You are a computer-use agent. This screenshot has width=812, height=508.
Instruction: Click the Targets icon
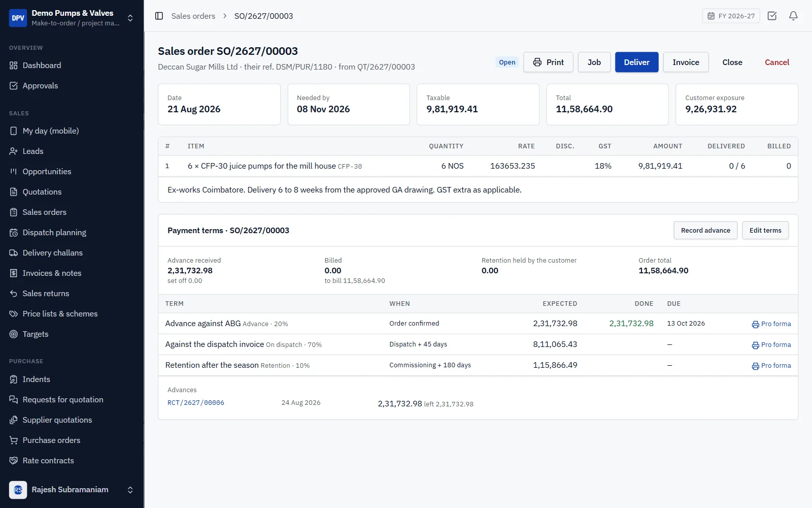pyautogui.click(x=14, y=334)
